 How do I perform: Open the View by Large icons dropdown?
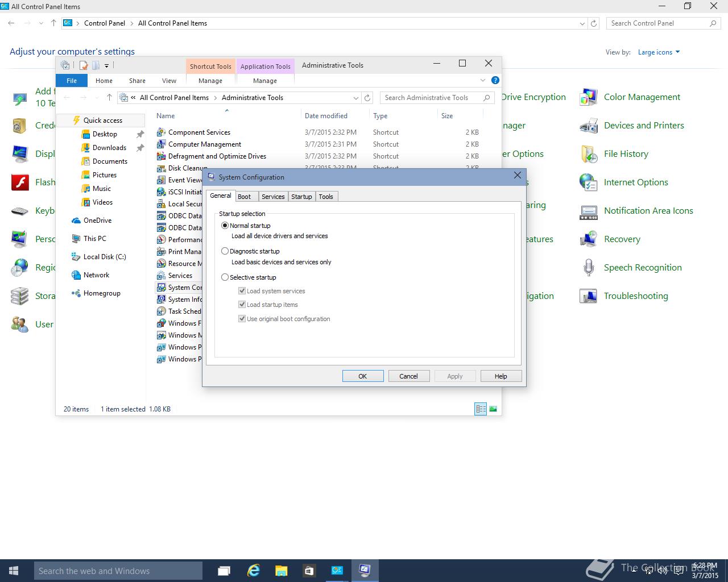click(x=659, y=52)
